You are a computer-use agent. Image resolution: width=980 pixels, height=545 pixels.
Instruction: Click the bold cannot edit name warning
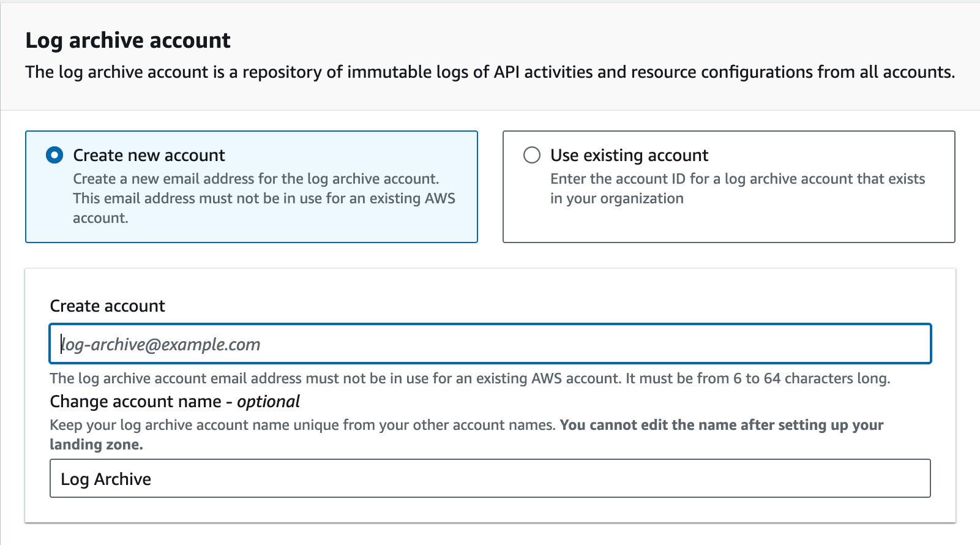click(x=722, y=425)
